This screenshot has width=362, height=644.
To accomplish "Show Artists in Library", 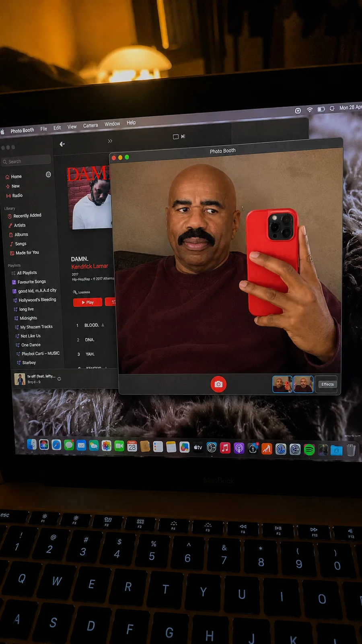I will click(x=17, y=225).
